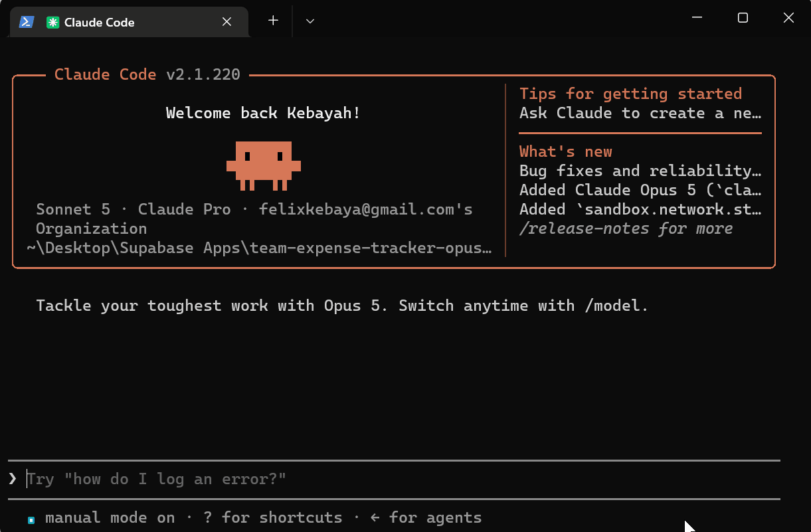
Task: Click the Supabase Apps working directory path
Action: tap(259, 248)
